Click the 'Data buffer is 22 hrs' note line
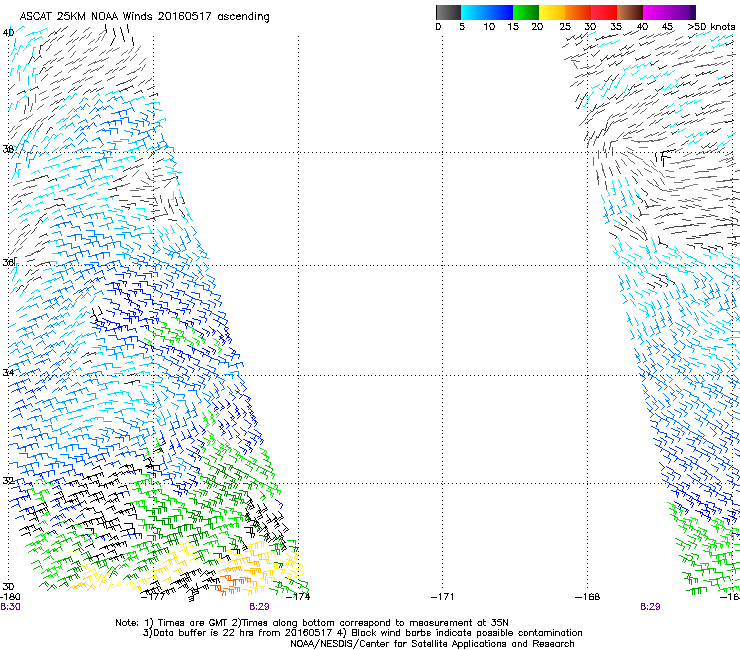 pos(362,633)
